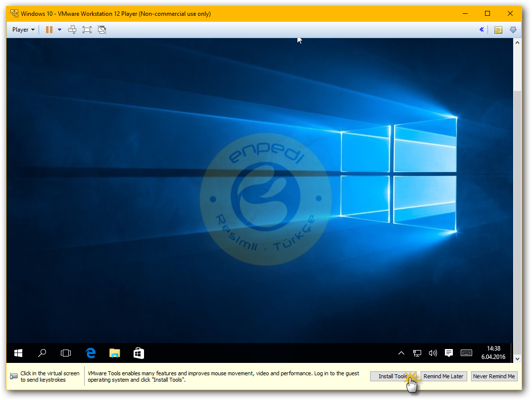Pause the virtual machine
Screen dimensions: 532x400
coord(49,30)
